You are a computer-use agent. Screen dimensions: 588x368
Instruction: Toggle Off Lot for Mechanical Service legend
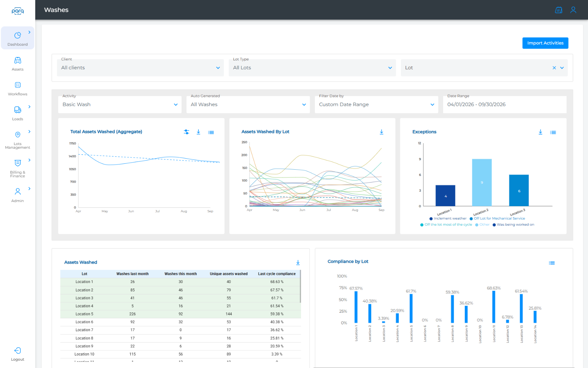click(497, 219)
